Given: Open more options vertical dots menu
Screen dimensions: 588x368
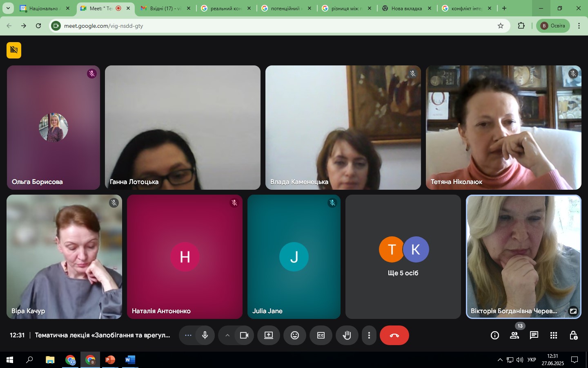Looking at the screenshot, I should pyautogui.click(x=369, y=335).
